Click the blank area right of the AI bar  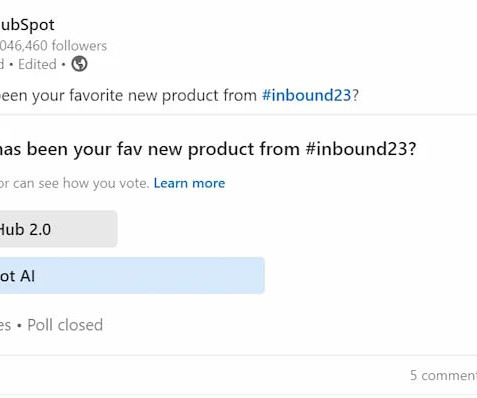371,276
